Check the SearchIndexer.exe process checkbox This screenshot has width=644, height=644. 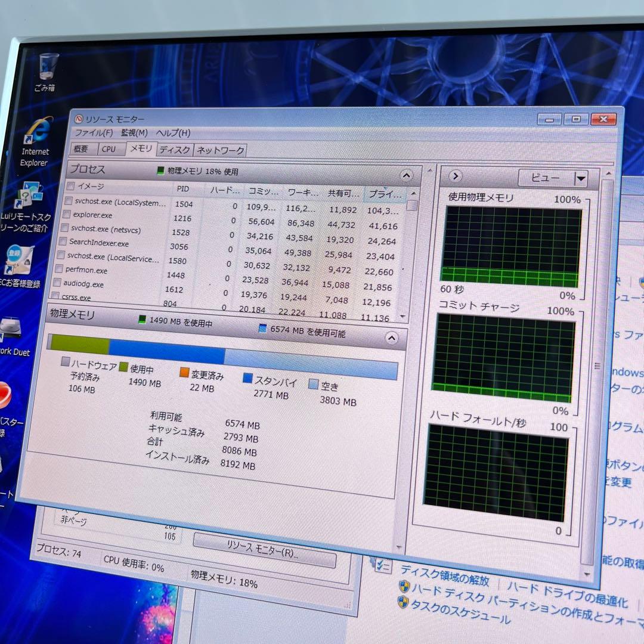coord(63,241)
